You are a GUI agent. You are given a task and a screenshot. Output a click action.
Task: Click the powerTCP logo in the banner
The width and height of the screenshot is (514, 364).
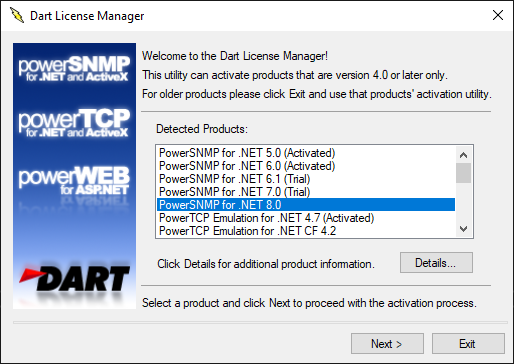pos(74,123)
